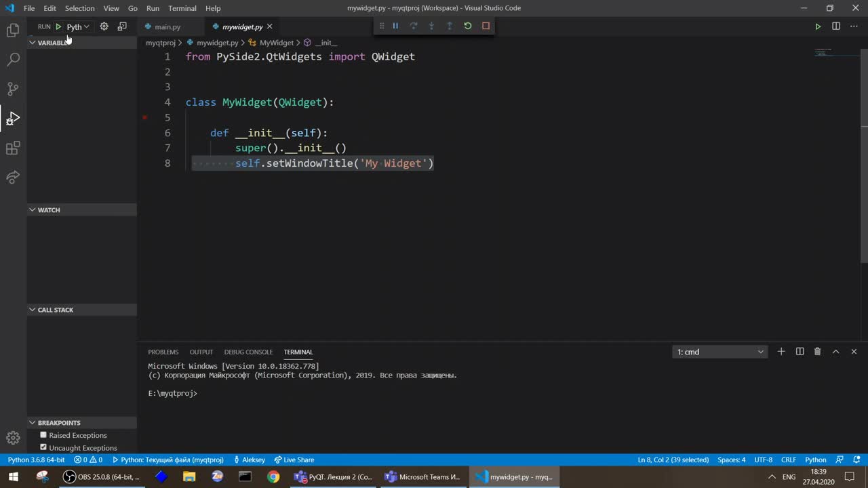Open the Run and Debug view
The width and height of the screenshot is (868, 488).
pos(13,119)
